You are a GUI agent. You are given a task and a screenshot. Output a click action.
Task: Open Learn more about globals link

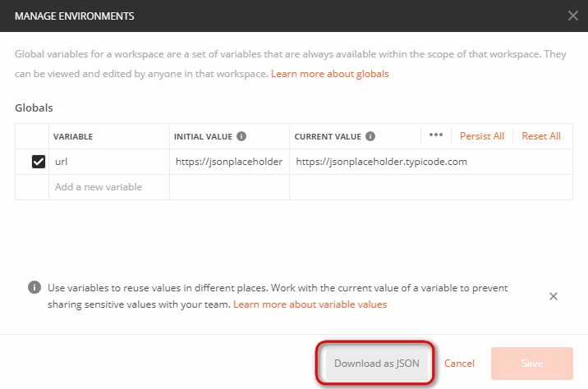330,74
